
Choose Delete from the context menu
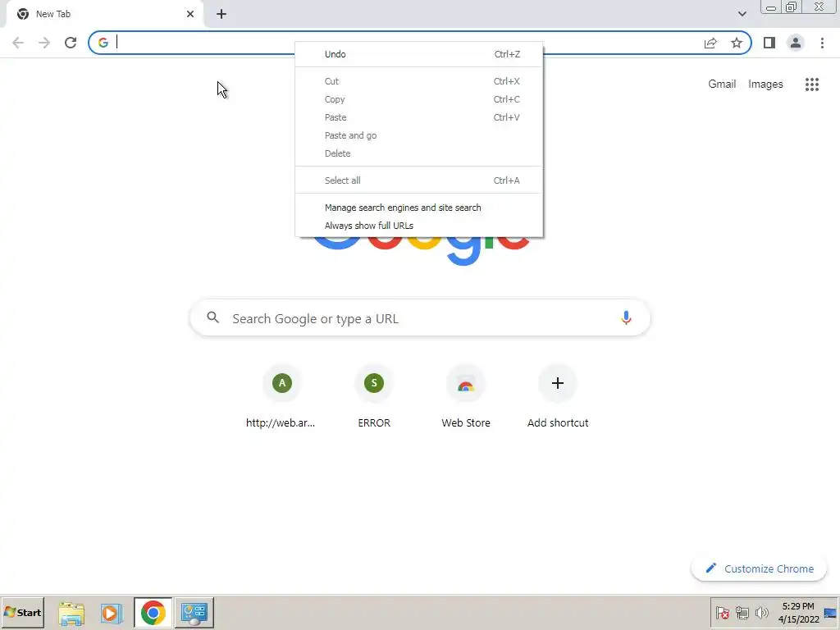pyautogui.click(x=419, y=153)
